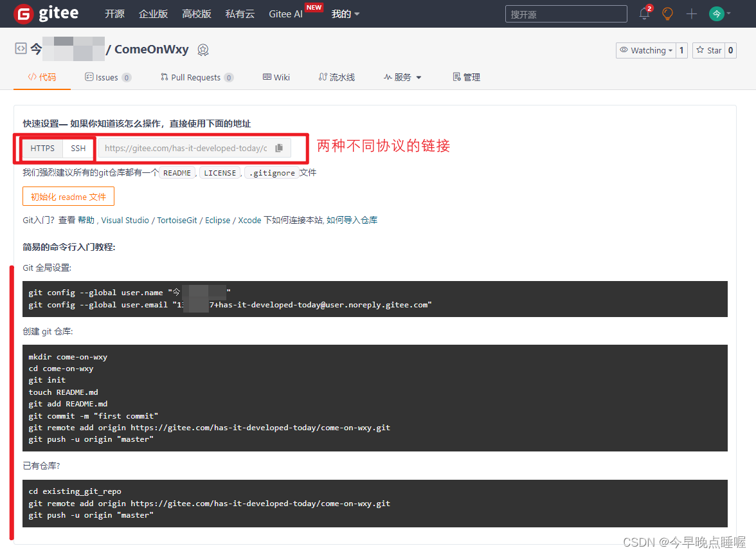
Task: Open Gitee AI in top navigation
Action: tap(286, 14)
